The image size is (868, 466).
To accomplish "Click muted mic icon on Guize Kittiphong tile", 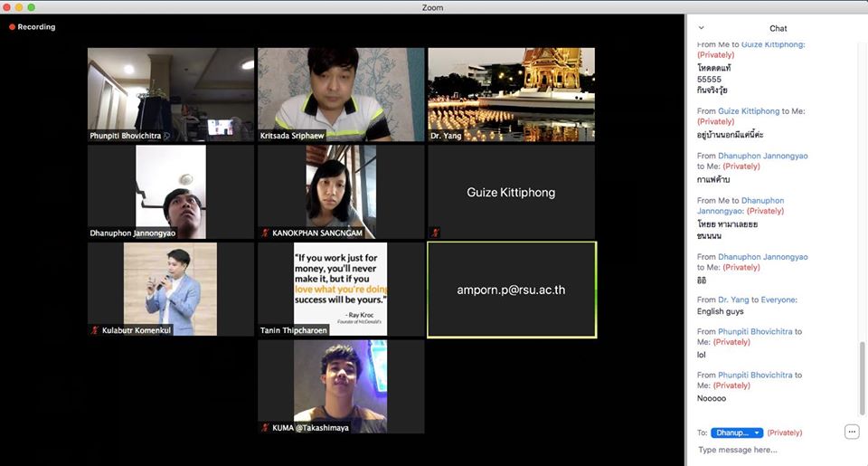I will pos(435,233).
